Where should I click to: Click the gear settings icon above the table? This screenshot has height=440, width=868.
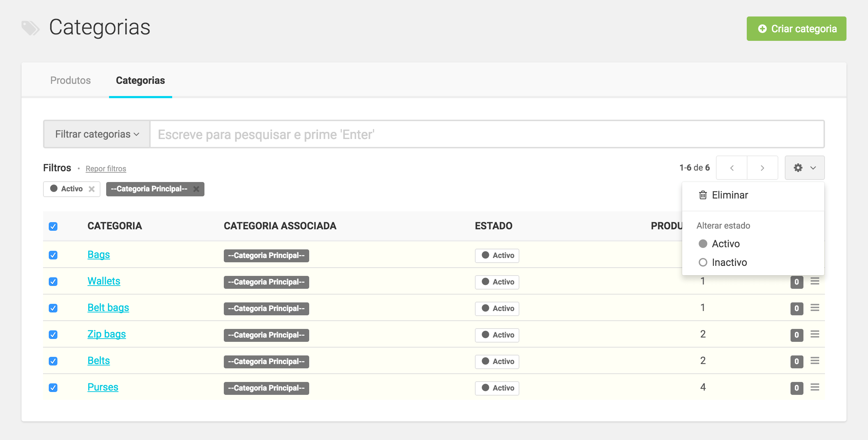click(x=798, y=168)
